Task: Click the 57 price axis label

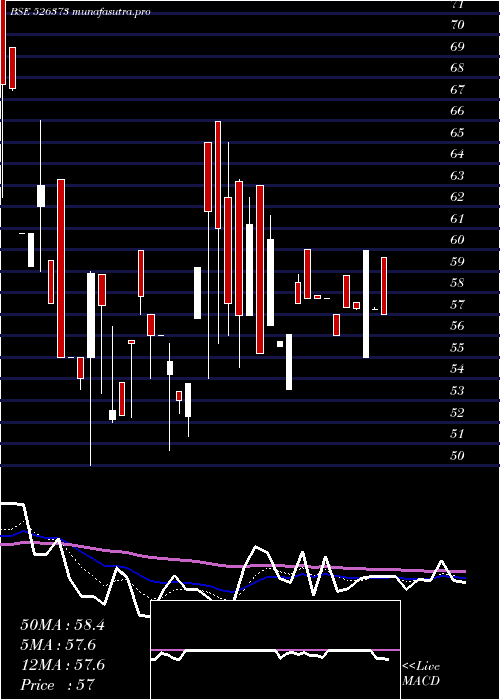Action: 458,305
